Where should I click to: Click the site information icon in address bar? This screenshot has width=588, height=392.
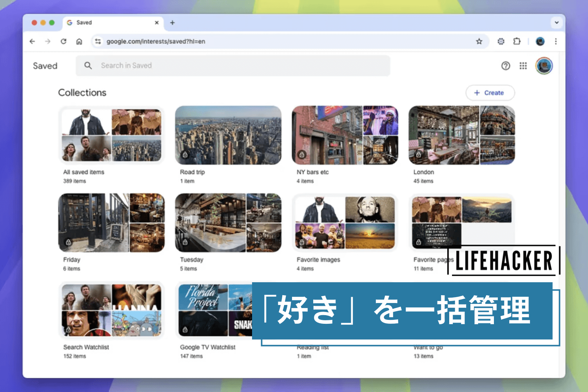coord(98,41)
